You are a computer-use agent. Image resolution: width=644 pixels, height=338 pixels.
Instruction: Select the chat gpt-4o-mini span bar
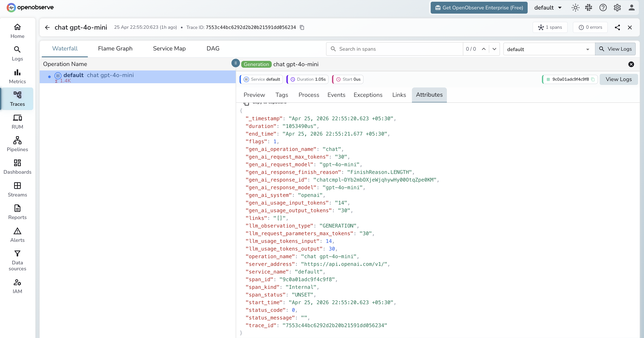110,75
